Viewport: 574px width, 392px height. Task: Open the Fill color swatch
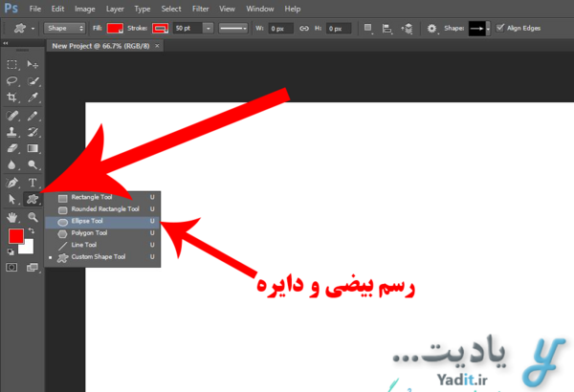[x=115, y=28]
